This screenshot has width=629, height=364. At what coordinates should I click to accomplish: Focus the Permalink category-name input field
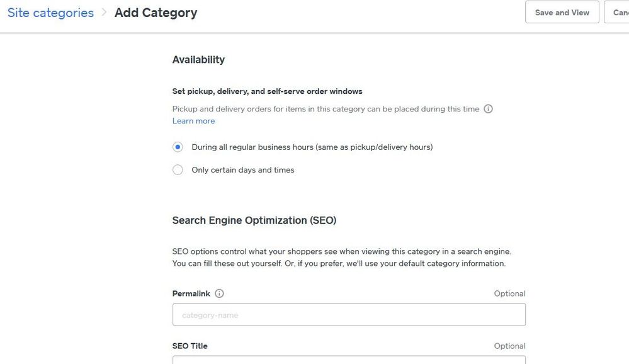[349, 315]
